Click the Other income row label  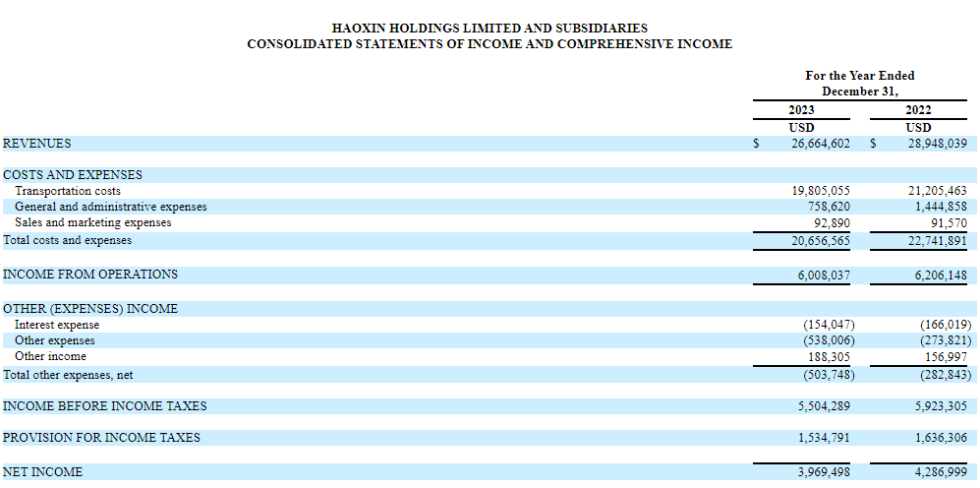(51, 356)
